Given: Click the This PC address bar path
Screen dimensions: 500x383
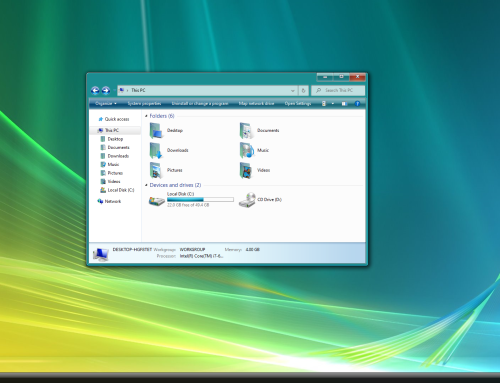Looking at the screenshot, I should pos(138,90).
